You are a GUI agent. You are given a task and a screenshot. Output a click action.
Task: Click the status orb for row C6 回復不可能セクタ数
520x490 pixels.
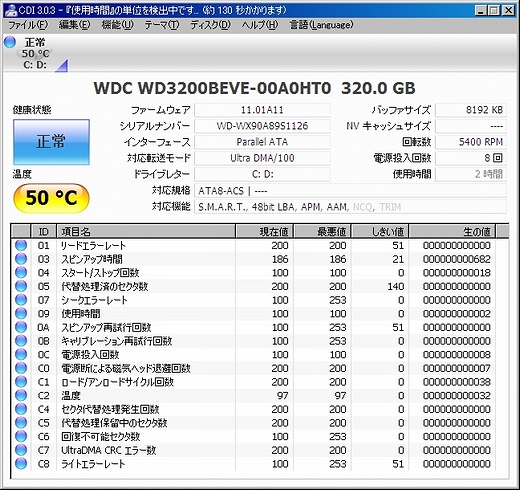21,437
